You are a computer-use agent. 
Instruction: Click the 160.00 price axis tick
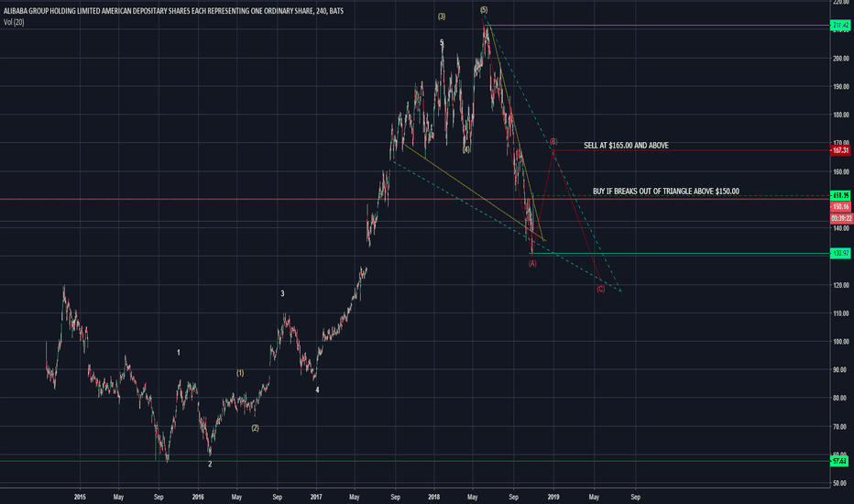tap(840, 171)
